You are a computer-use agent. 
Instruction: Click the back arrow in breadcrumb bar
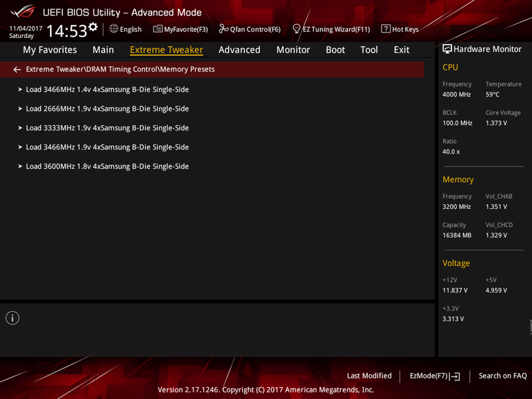click(x=17, y=70)
